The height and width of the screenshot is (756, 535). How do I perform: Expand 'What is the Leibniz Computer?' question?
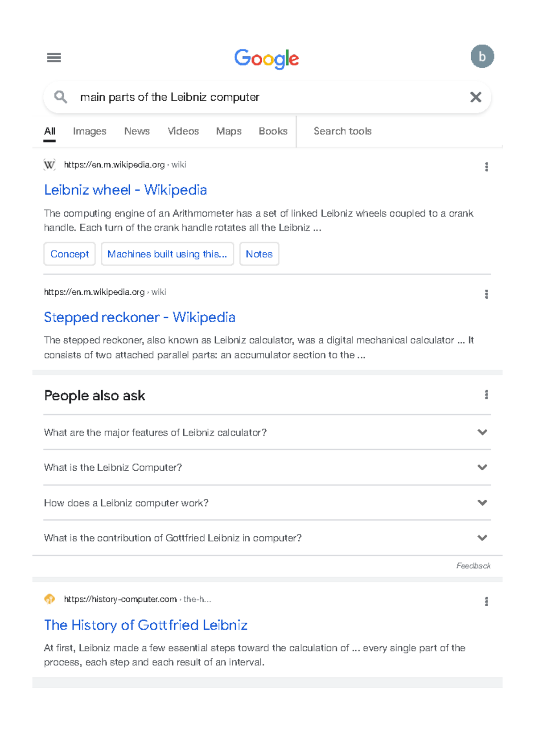point(267,467)
